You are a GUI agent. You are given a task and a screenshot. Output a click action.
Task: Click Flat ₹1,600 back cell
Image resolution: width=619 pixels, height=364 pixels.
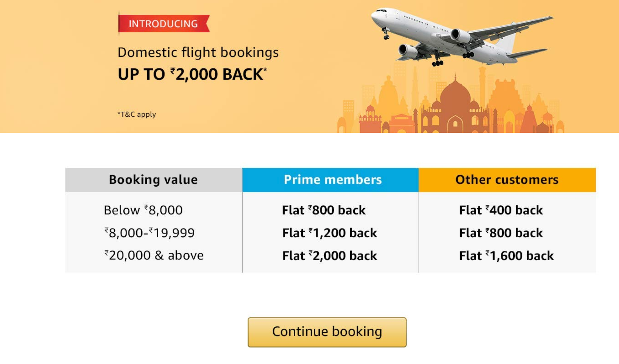[x=507, y=256]
